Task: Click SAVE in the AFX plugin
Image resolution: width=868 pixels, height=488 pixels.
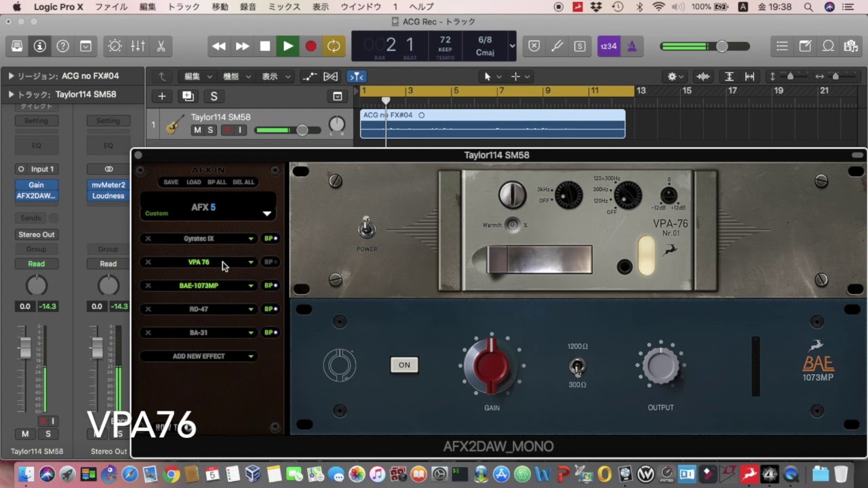Action: [x=171, y=182]
